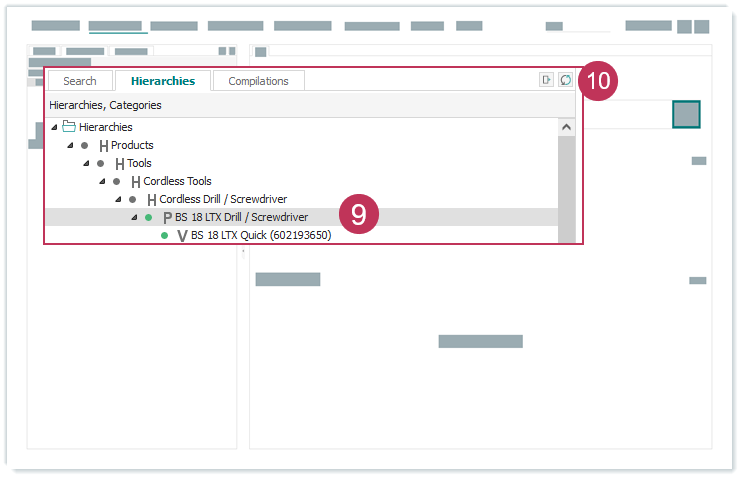The height and width of the screenshot is (479, 742).
Task: Switch to the Search tab
Action: (80, 81)
